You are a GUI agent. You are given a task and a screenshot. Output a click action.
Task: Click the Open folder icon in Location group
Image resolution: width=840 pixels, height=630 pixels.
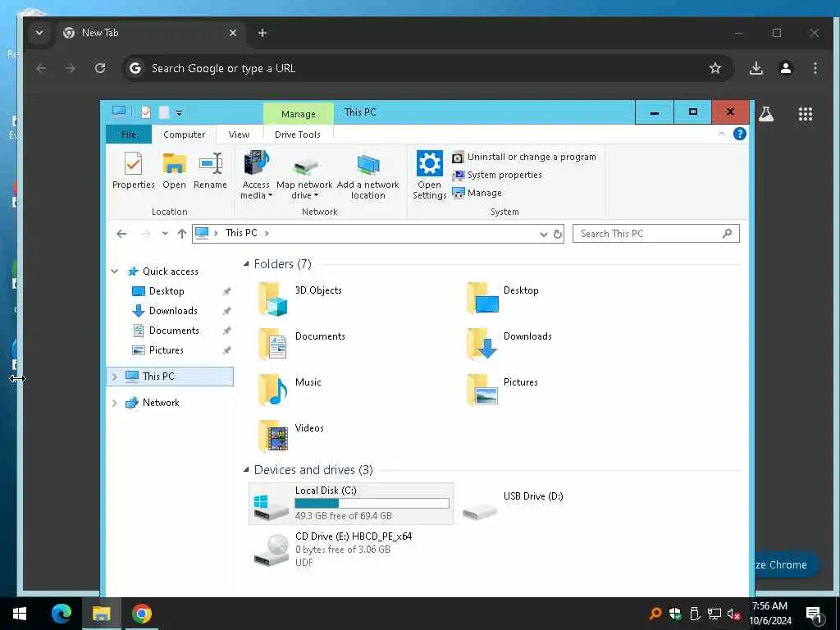174,163
